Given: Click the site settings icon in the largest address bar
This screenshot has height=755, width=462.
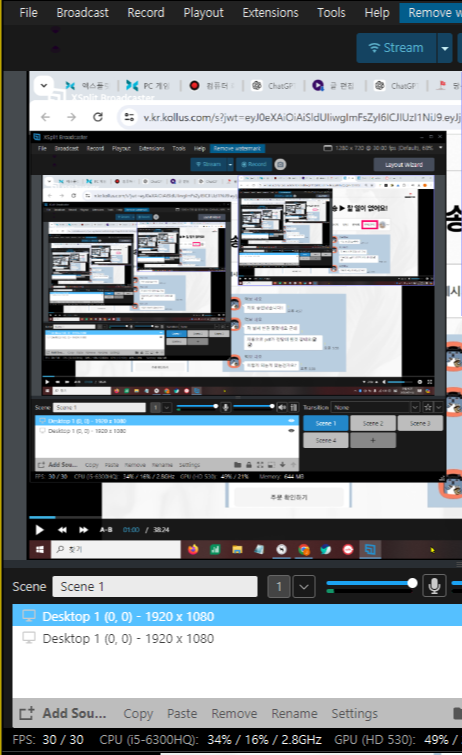Looking at the screenshot, I should pyautogui.click(x=129, y=117).
